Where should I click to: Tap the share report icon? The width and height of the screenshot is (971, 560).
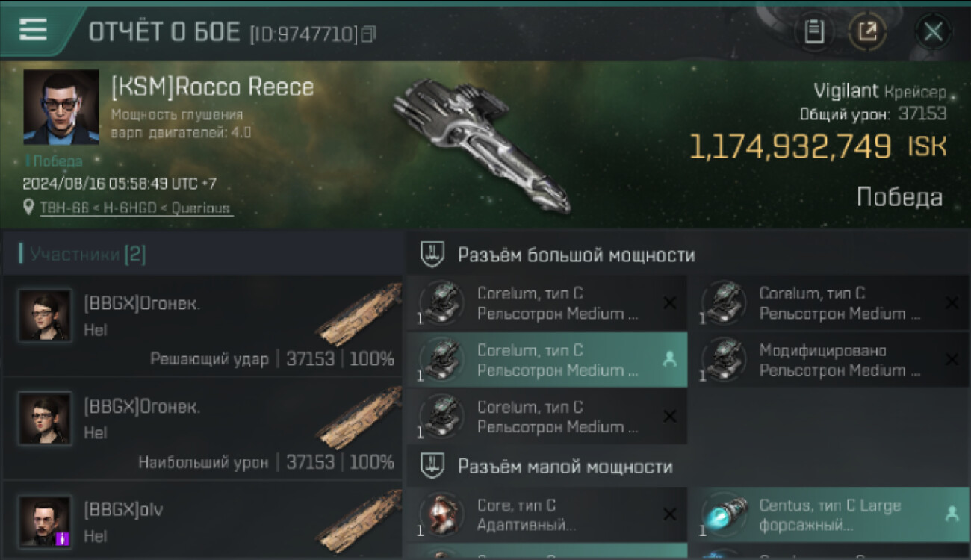[x=868, y=31]
